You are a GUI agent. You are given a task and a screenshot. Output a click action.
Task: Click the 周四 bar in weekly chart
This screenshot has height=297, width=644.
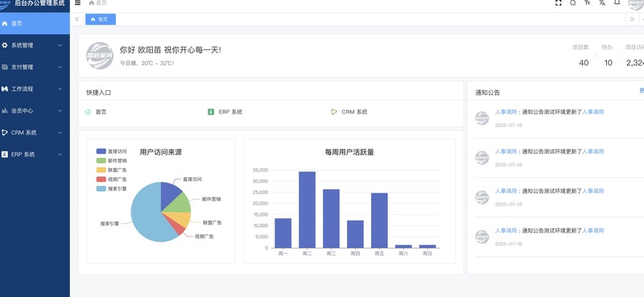click(355, 234)
